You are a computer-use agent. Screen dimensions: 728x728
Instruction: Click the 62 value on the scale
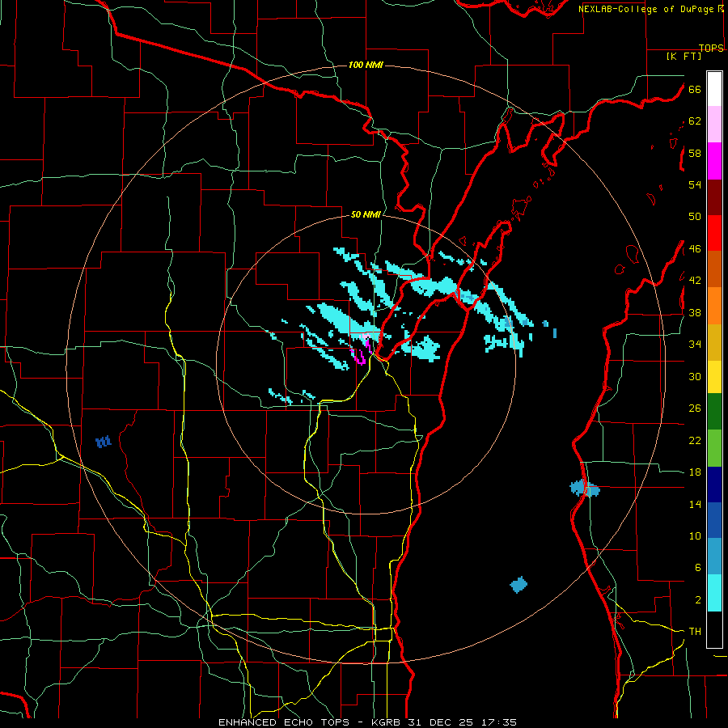(x=695, y=121)
